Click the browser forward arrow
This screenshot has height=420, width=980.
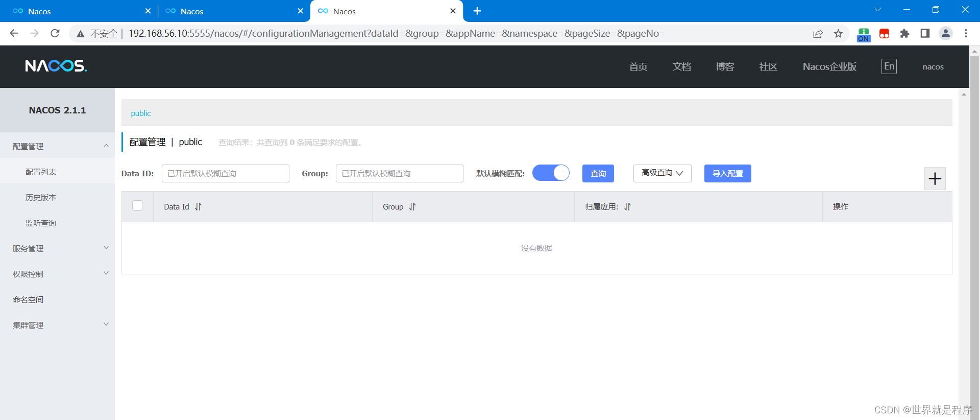[34, 33]
